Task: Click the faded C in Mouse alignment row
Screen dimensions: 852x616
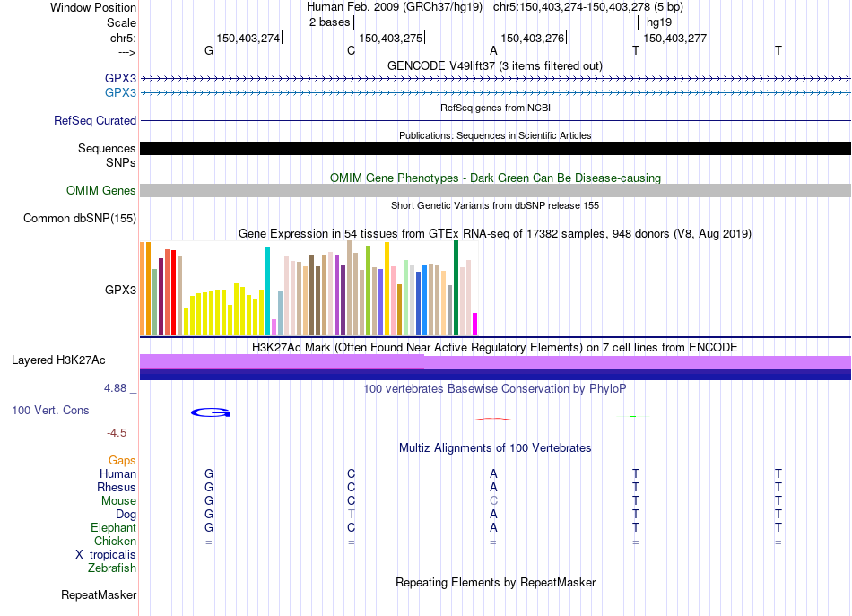Action: click(x=493, y=501)
